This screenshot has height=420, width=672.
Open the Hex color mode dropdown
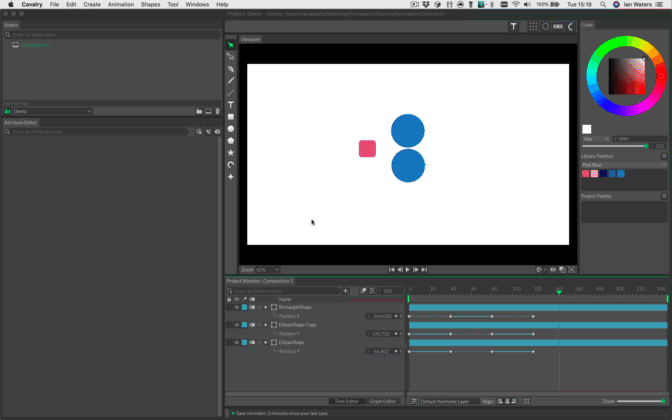pyautogui.click(x=594, y=139)
